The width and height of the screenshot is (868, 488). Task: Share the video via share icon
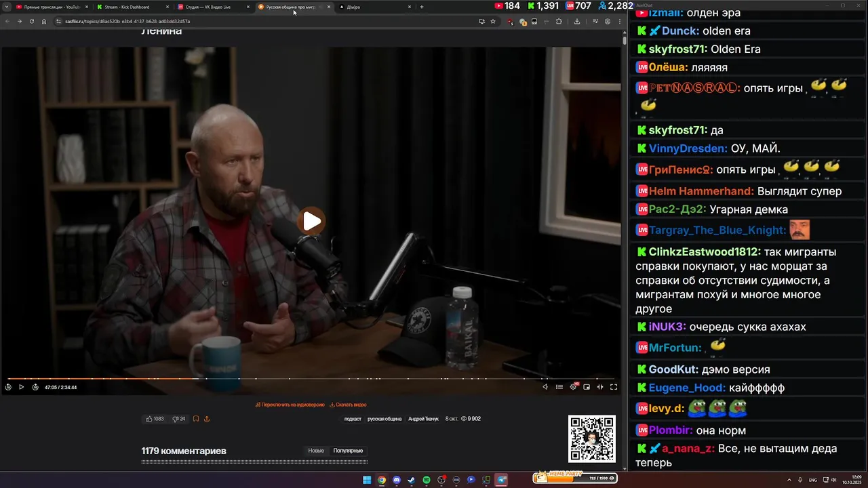(207, 419)
